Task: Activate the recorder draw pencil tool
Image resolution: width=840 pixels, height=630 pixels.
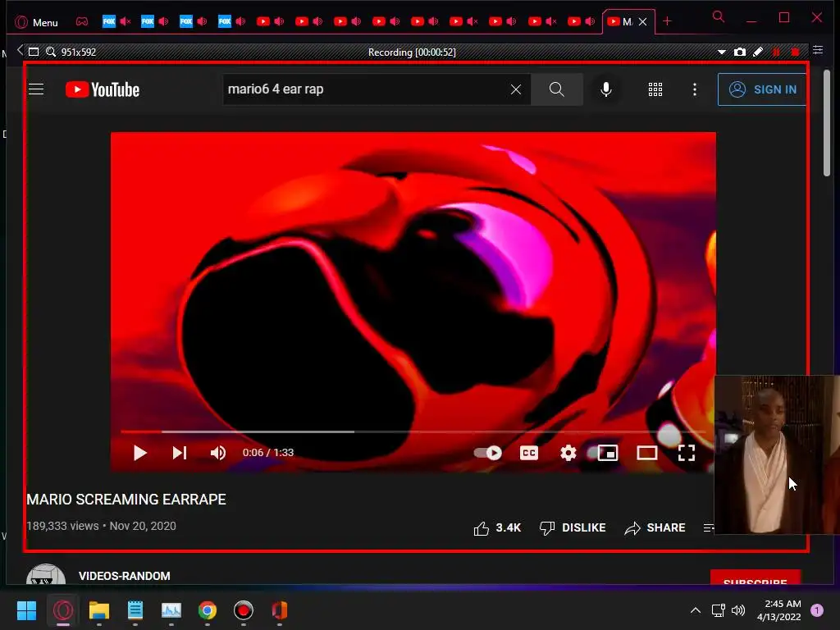Action: 758,52
